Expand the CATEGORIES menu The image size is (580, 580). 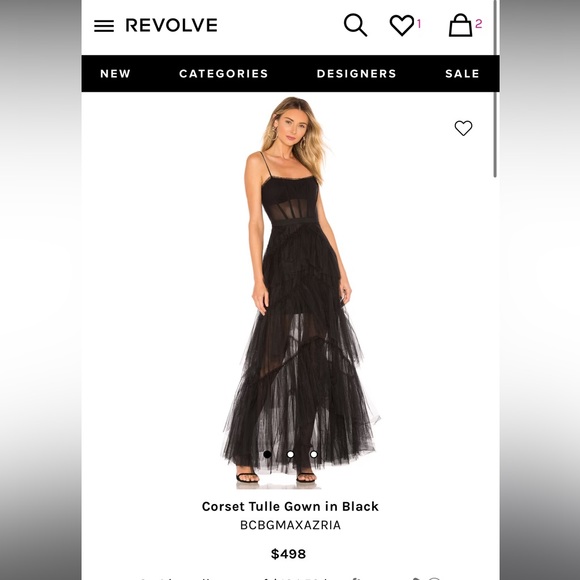coord(223,74)
